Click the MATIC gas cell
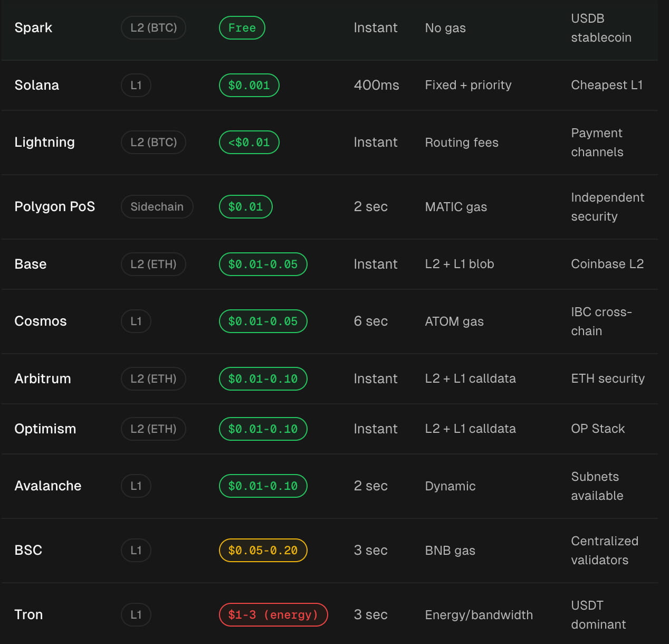The image size is (669, 644). (456, 207)
